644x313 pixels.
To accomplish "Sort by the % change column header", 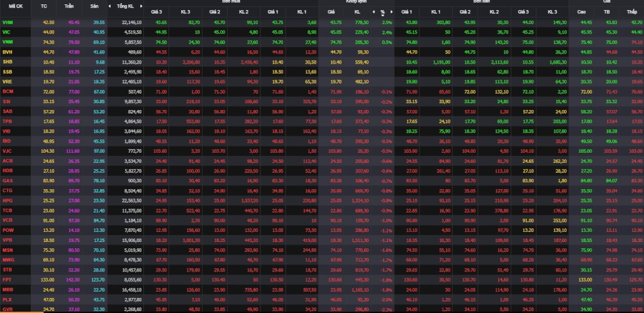I will tap(382, 12).
